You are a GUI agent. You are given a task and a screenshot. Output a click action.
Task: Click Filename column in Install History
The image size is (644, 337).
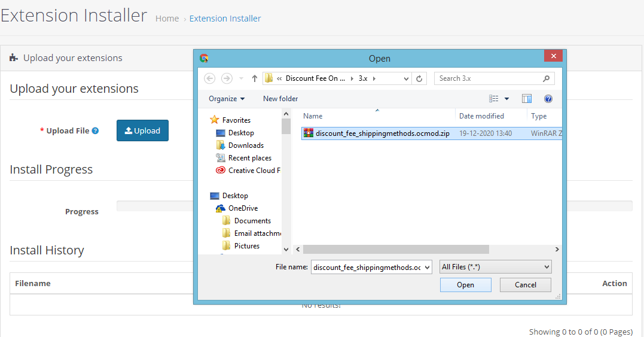click(x=33, y=283)
